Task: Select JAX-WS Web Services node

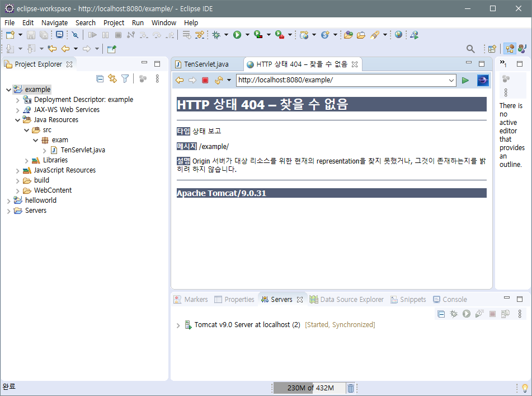Action: [x=67, y=110]
